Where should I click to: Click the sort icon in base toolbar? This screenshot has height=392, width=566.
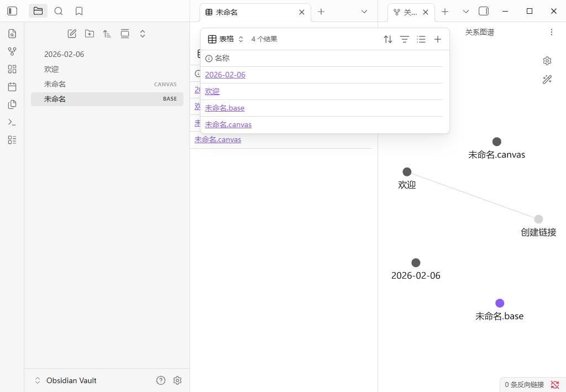pyautogui.click(x=388, y=39)
